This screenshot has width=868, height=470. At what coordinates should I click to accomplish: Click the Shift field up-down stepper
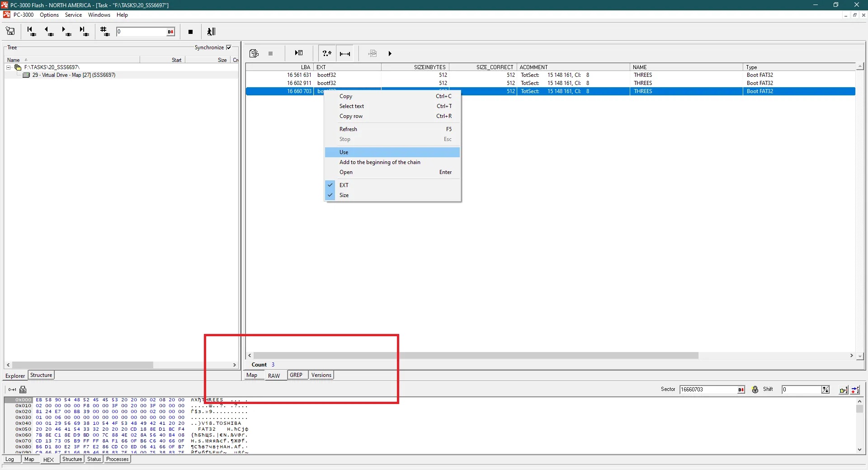826,390
